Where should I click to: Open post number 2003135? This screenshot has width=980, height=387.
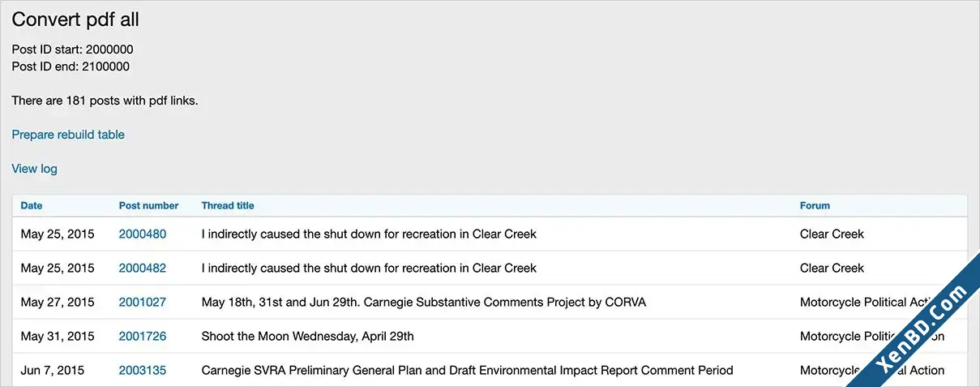(143, 370)
